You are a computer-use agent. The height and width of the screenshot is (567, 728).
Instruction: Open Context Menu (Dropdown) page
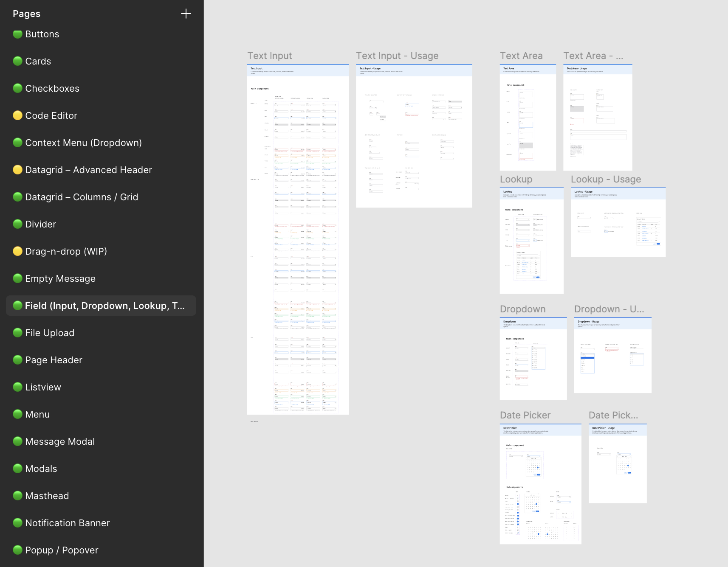click(83, 143)
